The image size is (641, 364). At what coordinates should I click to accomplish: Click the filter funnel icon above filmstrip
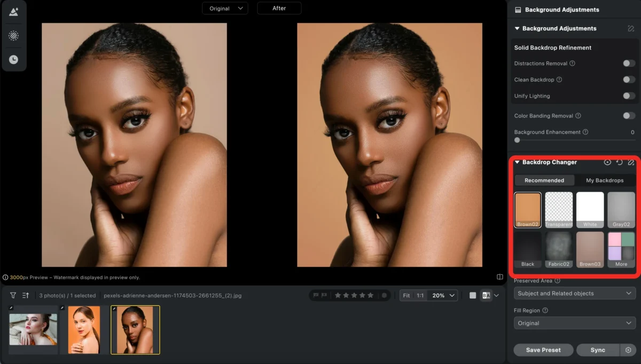pos(13,295)
